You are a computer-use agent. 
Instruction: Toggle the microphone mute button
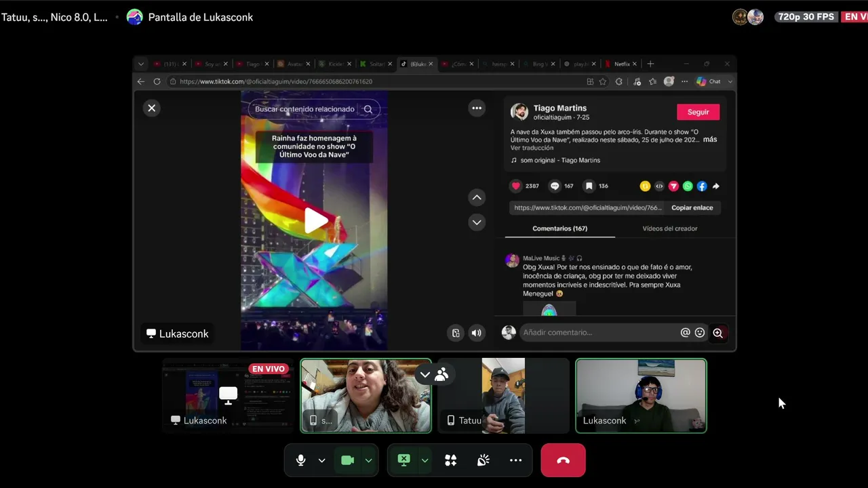301,460
